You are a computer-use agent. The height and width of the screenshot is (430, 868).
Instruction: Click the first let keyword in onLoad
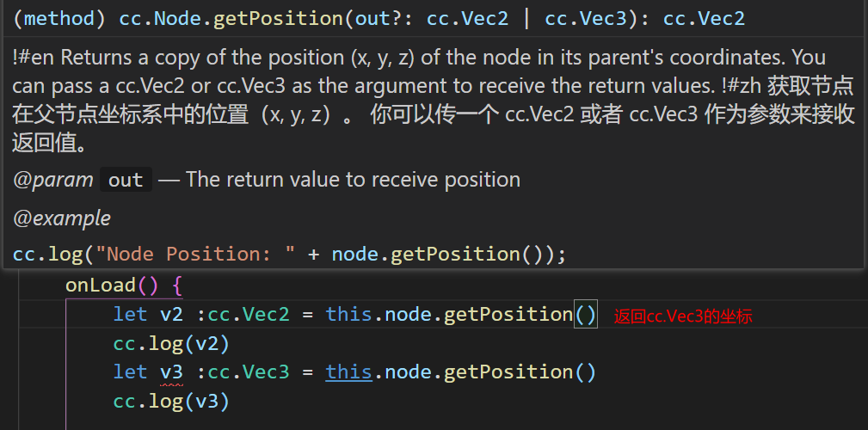130,315
